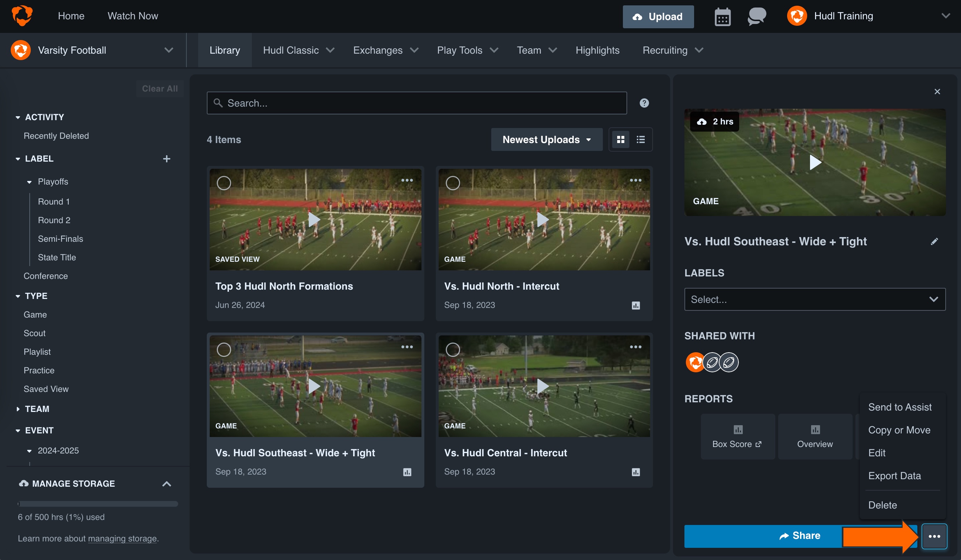
Task: Collapse the Manage Storage section
Action: (x=167, y=483)
